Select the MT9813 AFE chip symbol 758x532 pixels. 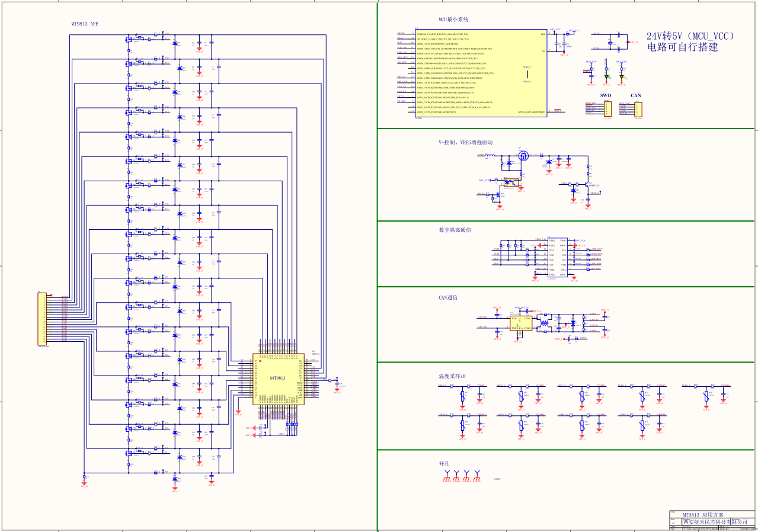tap(278, 379)
